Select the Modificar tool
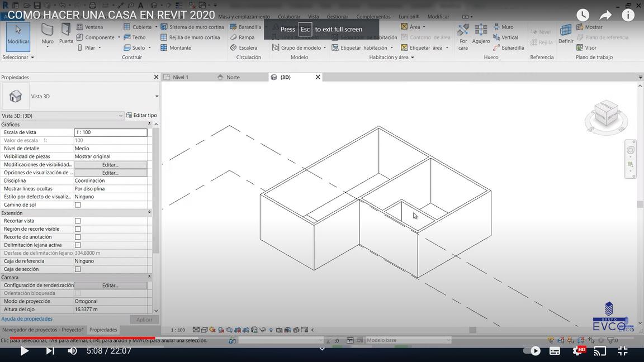This screenshot has height=362, width=644. click(18, 36)
